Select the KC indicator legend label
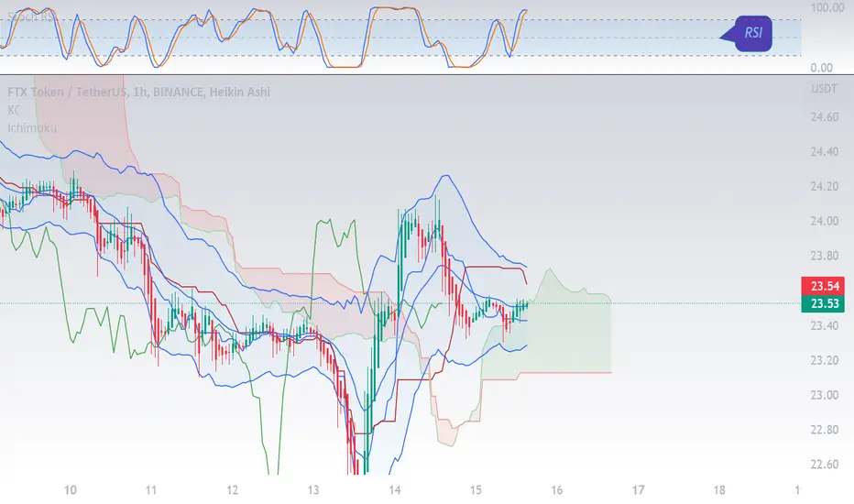Image resolution: width=854 pixels, height=504 pixels. (x=14, y=110)
